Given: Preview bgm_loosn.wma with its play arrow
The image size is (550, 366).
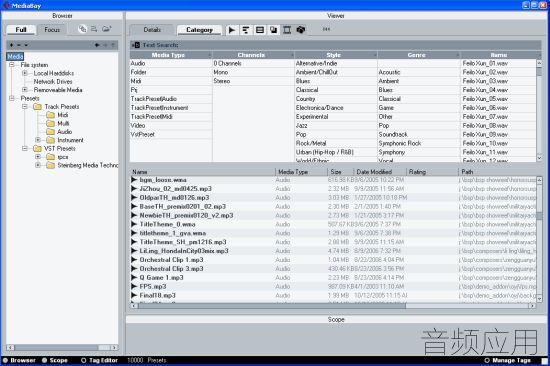Looking at the screenshot, I should click(x=134, y=180).
